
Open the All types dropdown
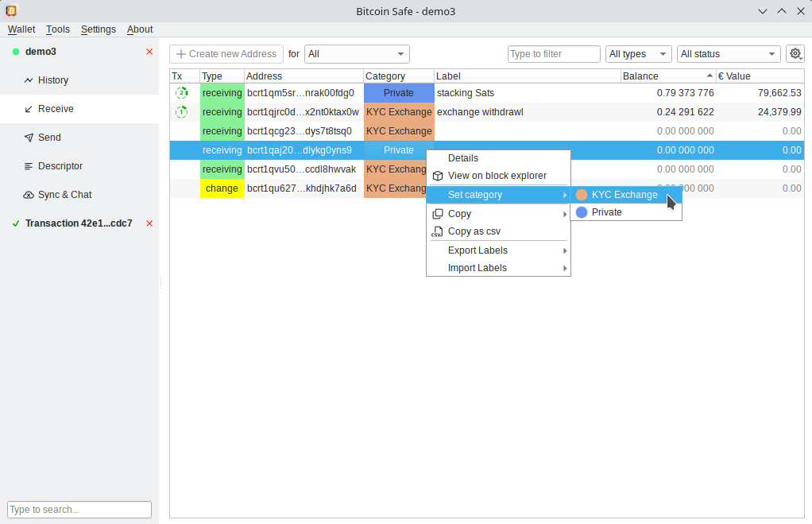coord(639,54)
